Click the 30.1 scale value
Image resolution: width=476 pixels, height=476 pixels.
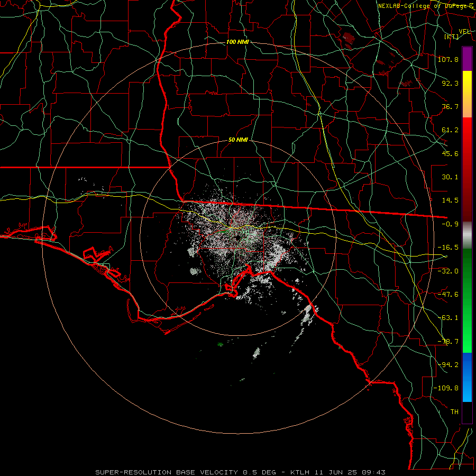tap(450, 177)
